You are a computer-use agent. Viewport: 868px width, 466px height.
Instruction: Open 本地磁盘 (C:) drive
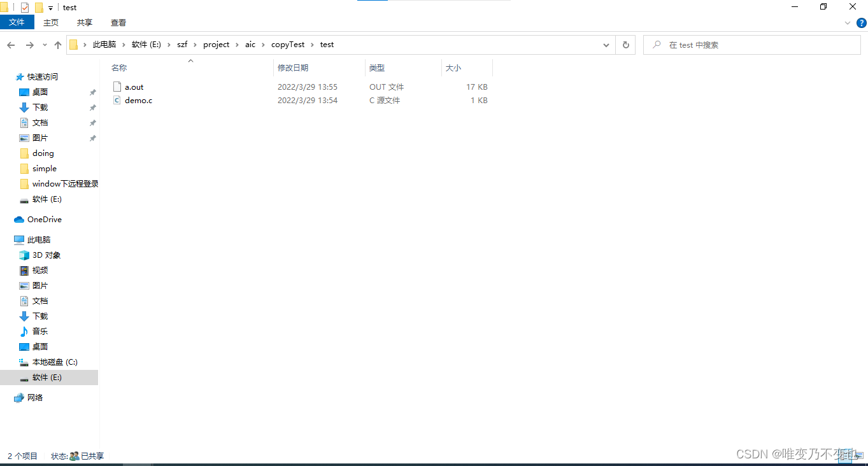tap(55, 362)
